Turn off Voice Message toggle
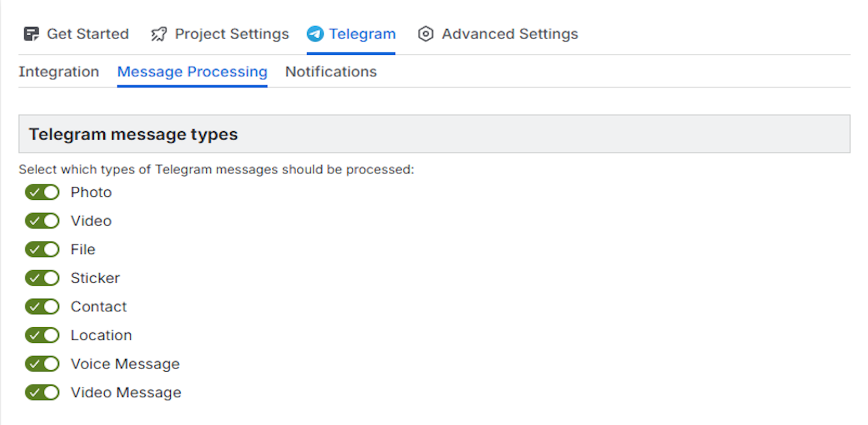Viewport: 868px width, 425px height. click(x=42, y=364)
